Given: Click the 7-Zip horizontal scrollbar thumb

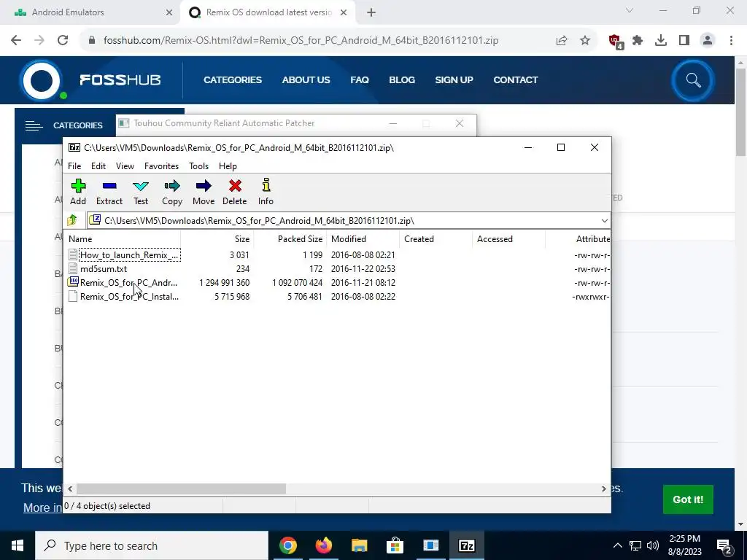Looking at the screenshot, I should [x=181, y=489].
